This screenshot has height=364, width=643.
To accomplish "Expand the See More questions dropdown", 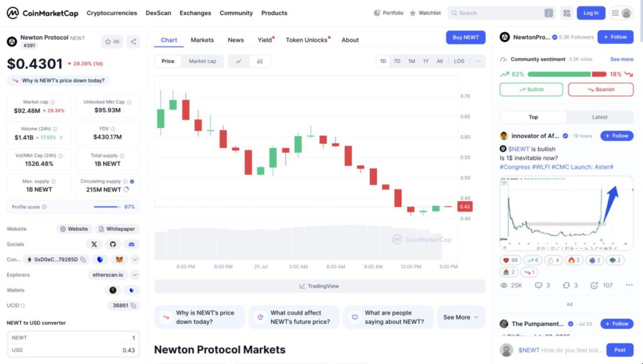I will click(x=461, y=318).
